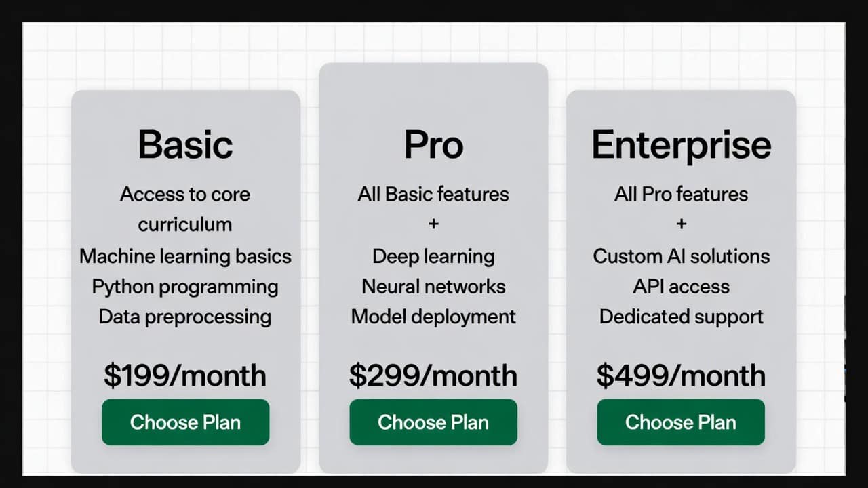
Task: Click the Machine learning basics feature
Action: pyautogui.click(x=185, y=256)
